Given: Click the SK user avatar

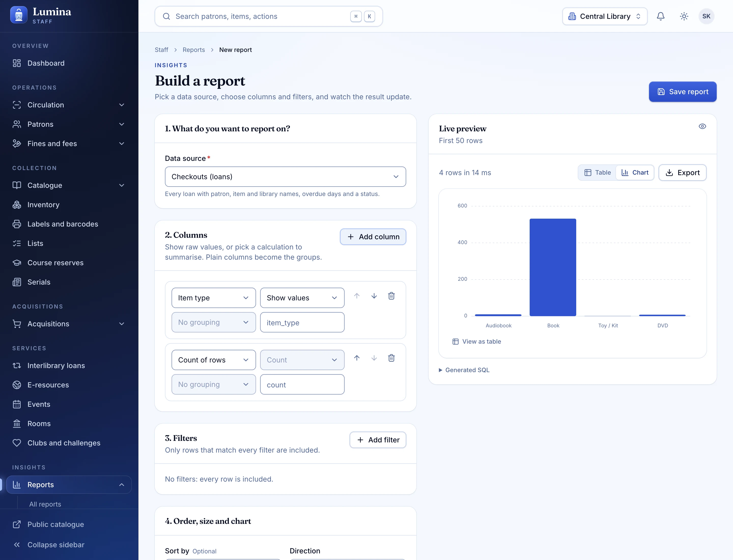Looking at the screenshot, I should (706, 16).
